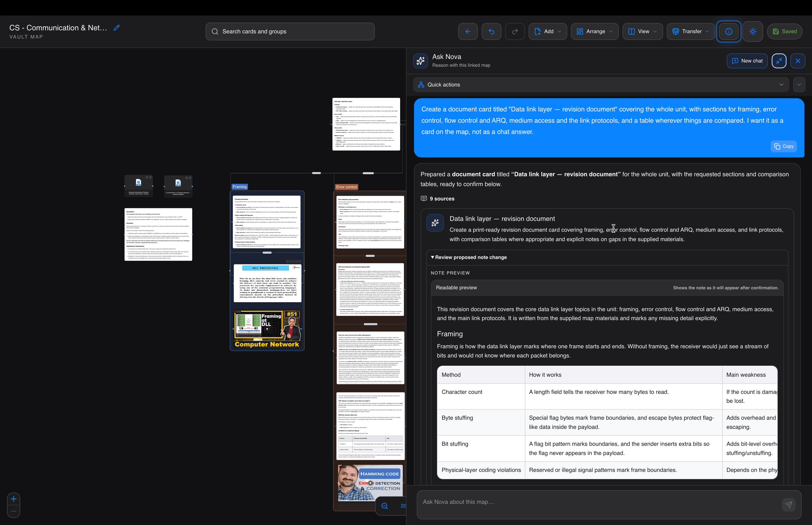Click the 'Character count' table cell
This screenshot has height=525, width=812.
pos(481,396)
